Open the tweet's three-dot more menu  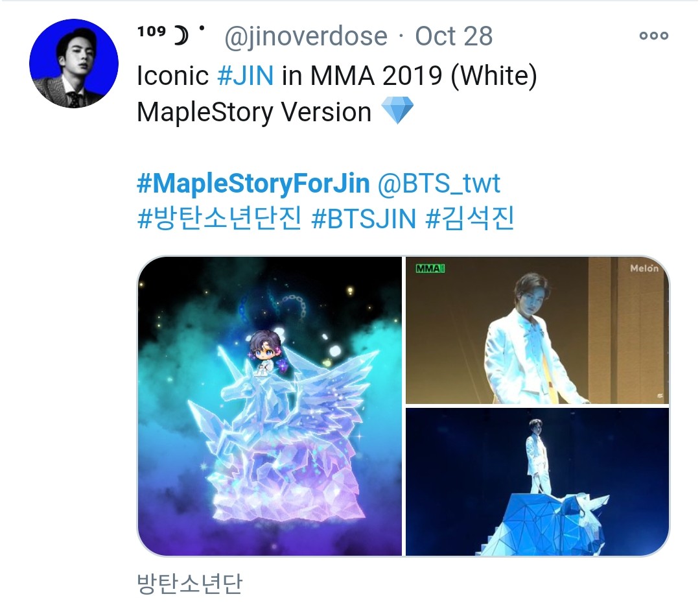click(653, 36)
